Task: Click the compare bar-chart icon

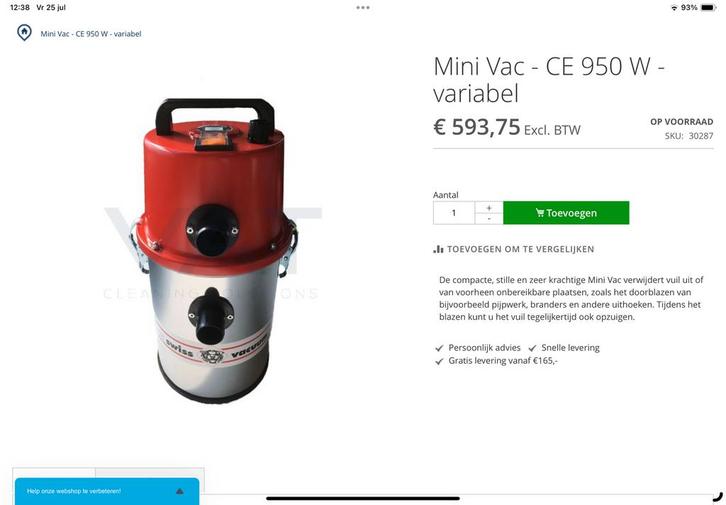Action: click(x=438, y=249)
